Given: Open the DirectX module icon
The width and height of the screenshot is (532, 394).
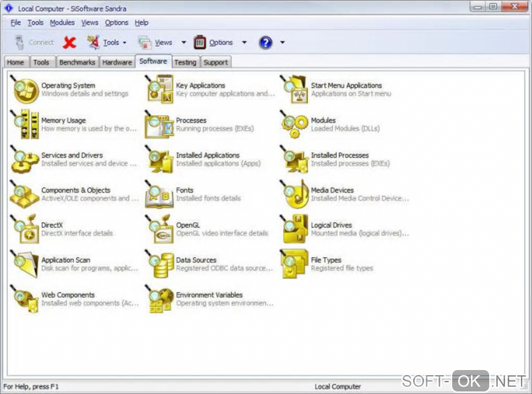Looking at the screenshot, I should [x=25, y=229].
